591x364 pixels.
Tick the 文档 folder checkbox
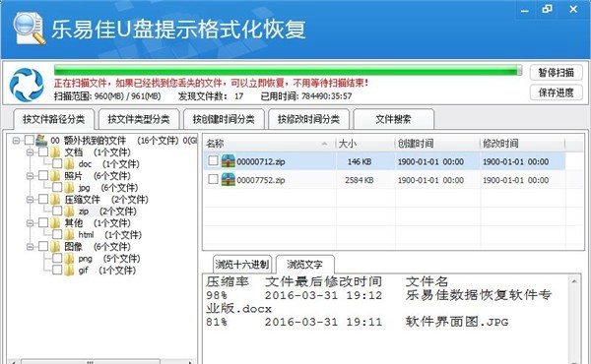pyautogui.click(x=43, y=152)
